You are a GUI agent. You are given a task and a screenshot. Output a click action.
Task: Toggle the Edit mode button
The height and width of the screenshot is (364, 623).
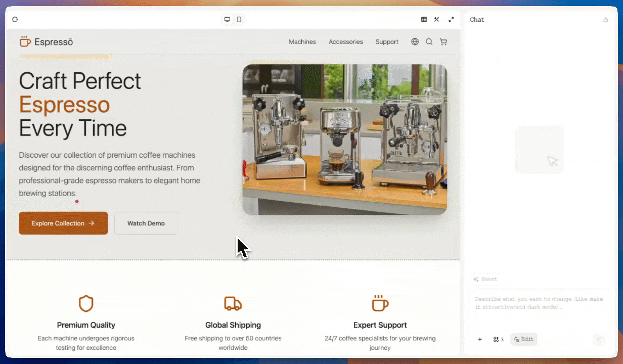click(523, 339)
